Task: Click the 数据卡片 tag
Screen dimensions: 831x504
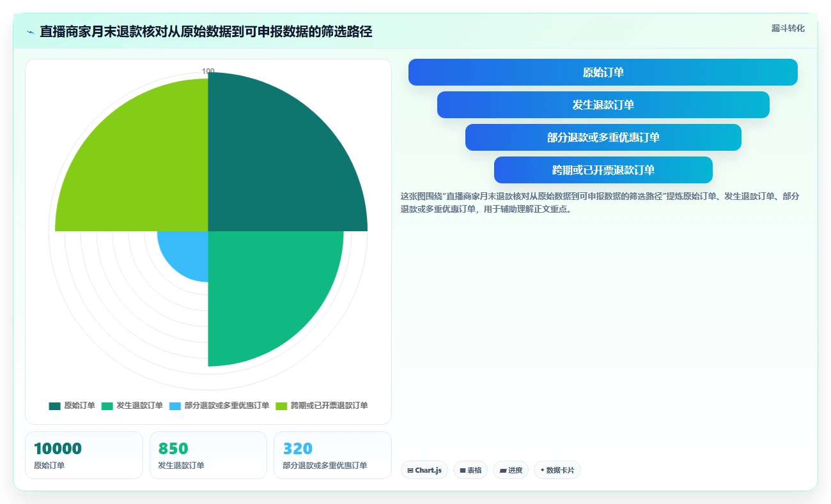Action: tap(557, 470)
